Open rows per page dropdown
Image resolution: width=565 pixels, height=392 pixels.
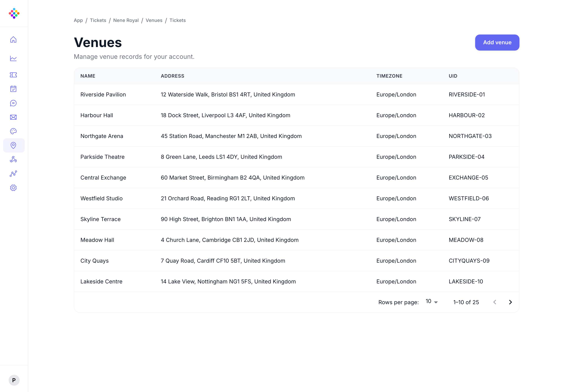(432, 302)
